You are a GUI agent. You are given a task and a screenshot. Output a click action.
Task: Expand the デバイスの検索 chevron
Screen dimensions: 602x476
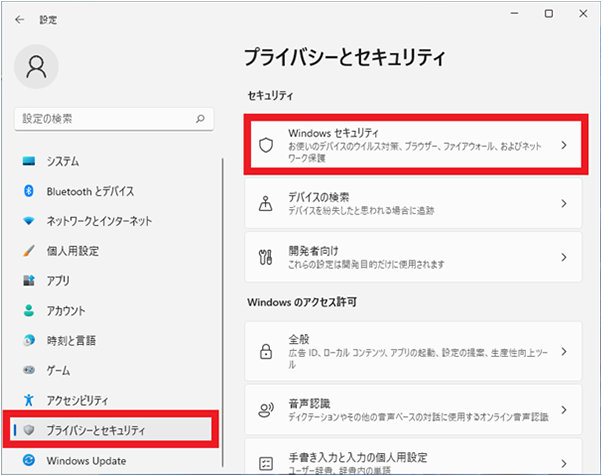coord(564,203)
